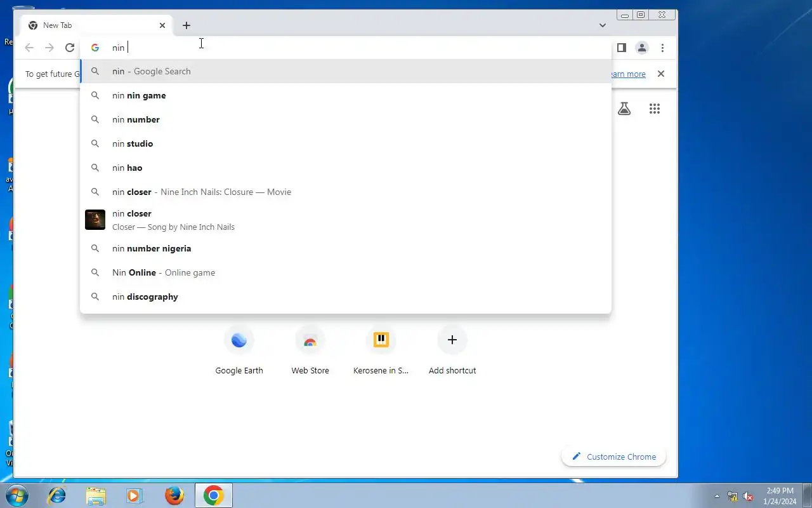Reload the page with the refresh icon
This screenshot has height=508, width=812.
coord(70,48)
